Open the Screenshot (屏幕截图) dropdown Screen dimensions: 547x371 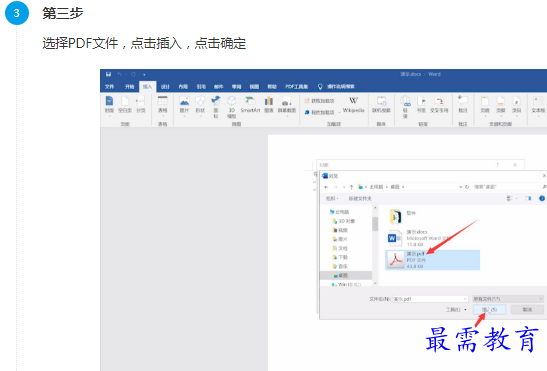pos(287,106)
